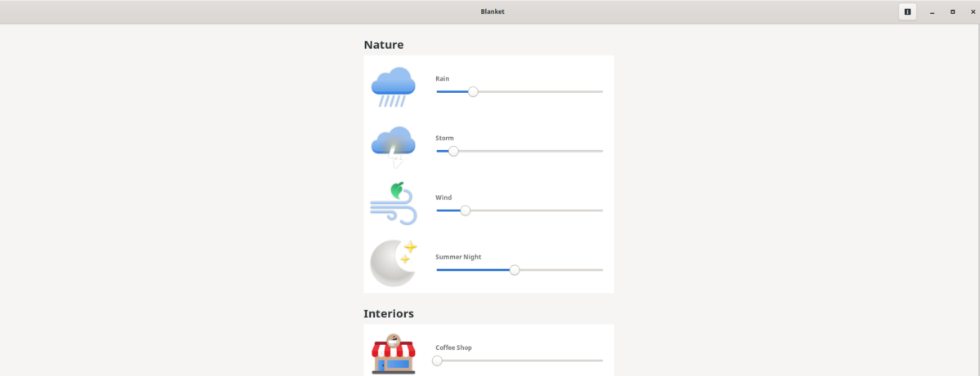The width and height of the screenshot is (980, 376).
Task: Click the Summer Night label
Action: (458, 257)
